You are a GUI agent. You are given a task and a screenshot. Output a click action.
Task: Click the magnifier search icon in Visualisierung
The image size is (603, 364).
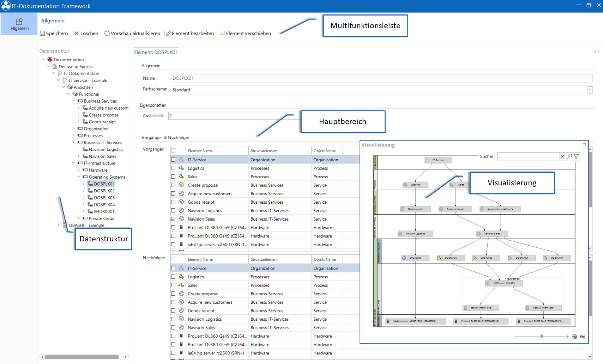569,156
